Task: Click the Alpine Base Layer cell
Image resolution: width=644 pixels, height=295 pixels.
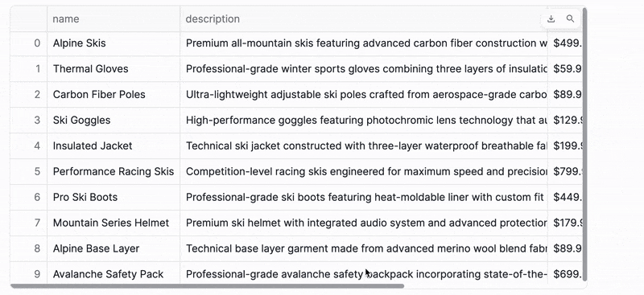Action: [114, 248]
